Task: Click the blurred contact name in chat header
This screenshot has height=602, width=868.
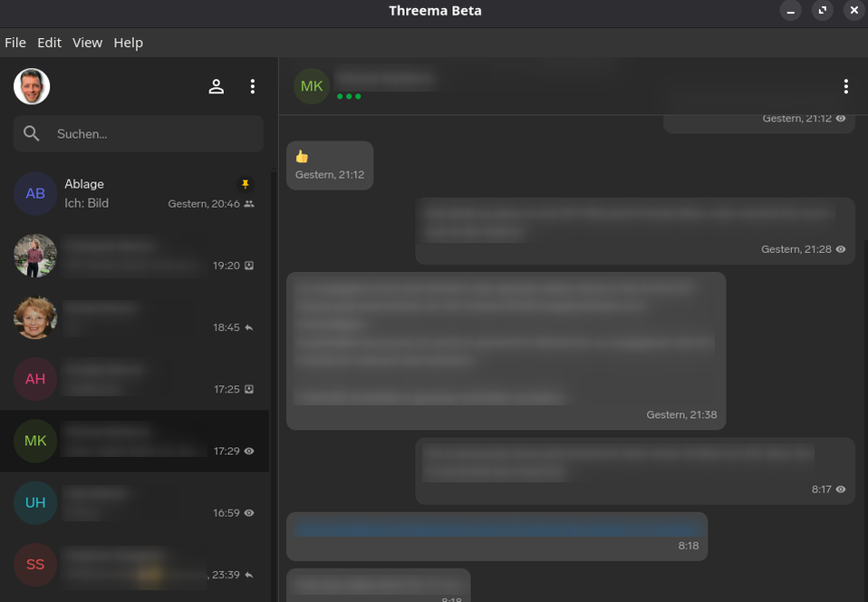Action: 385,78
